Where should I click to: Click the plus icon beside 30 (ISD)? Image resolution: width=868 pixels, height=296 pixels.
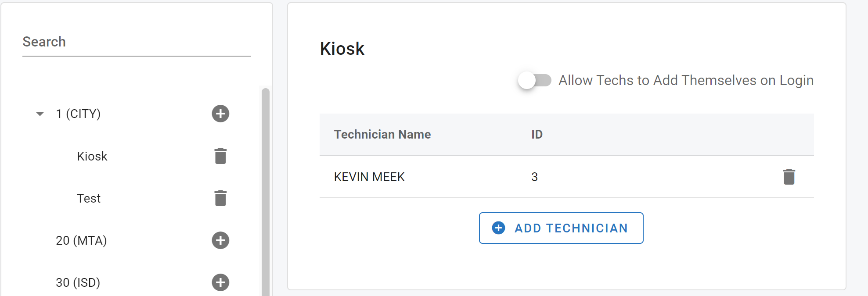tap(220, 282)
